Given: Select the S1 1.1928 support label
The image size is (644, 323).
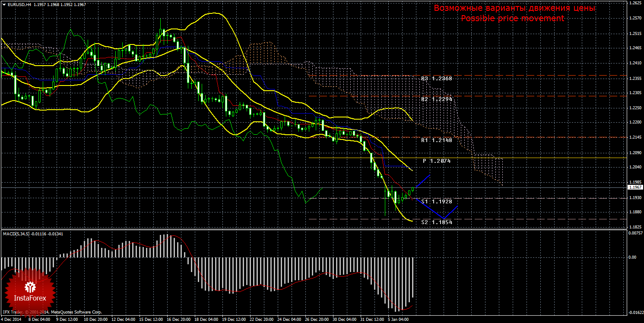Looking at the screenshot, I should click(x=436, y=202).
